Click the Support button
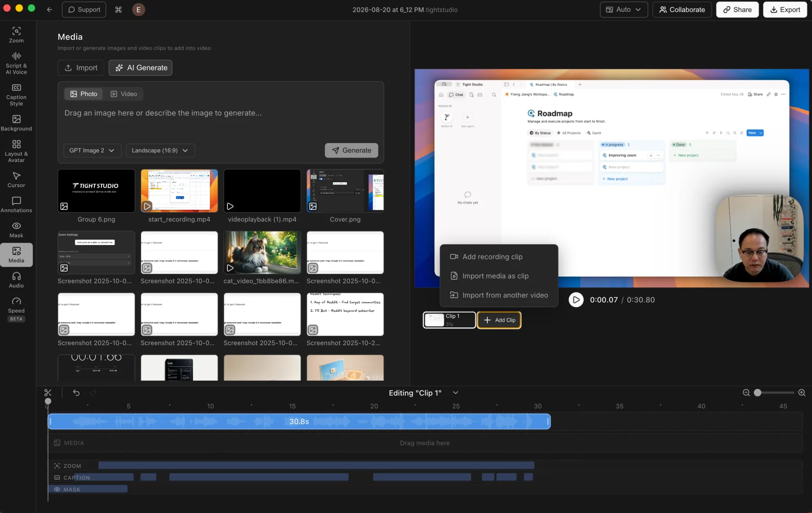This screenshot has height=513, width=812. pyautogui.click(x=84, y=9)
